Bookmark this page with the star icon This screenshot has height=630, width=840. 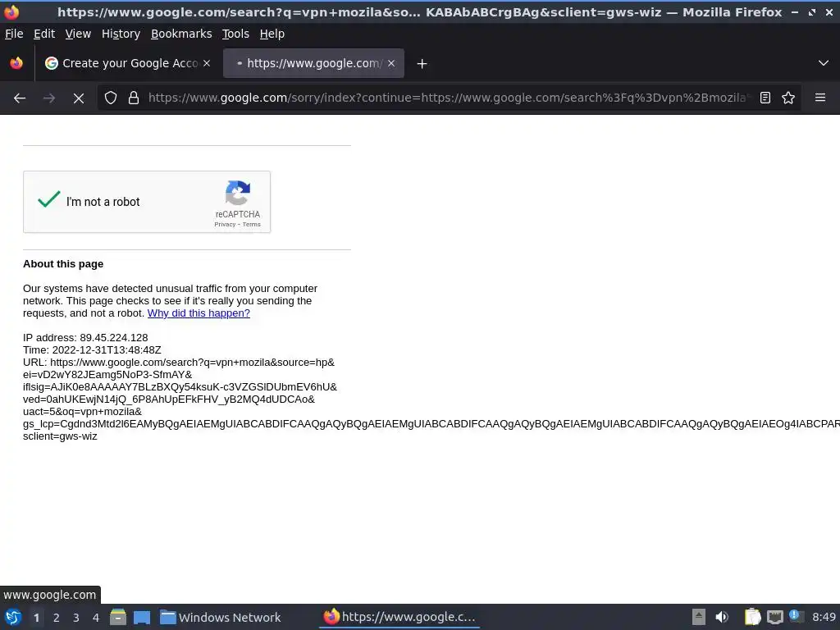(788, 98)
